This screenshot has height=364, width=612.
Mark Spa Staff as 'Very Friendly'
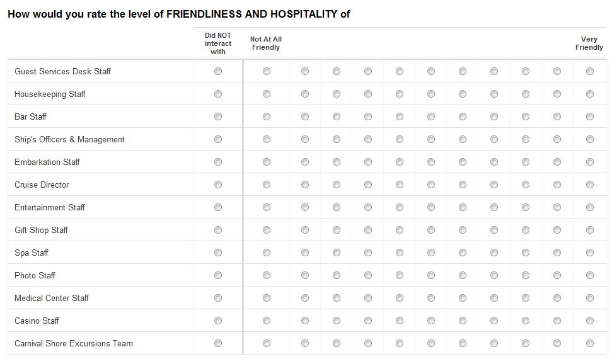pos(588,253)
